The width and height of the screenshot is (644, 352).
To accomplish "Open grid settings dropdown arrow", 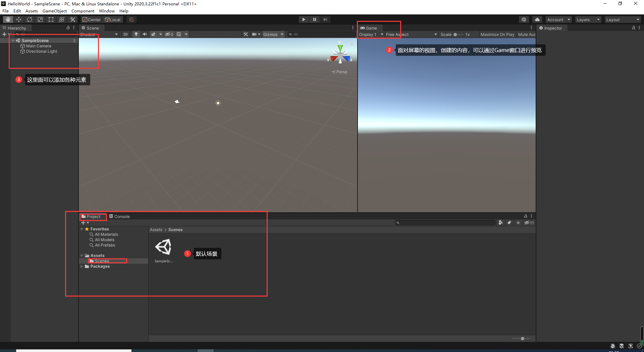I will point(186,34).
